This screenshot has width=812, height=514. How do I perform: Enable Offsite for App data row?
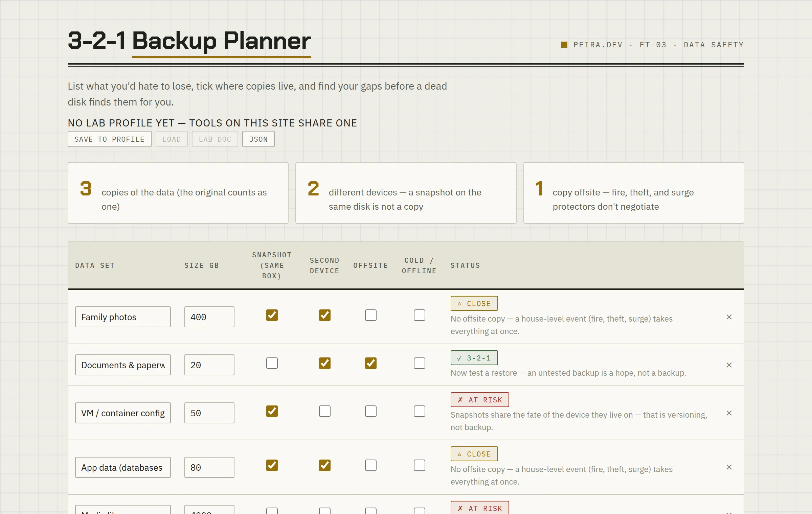[370, 465]
